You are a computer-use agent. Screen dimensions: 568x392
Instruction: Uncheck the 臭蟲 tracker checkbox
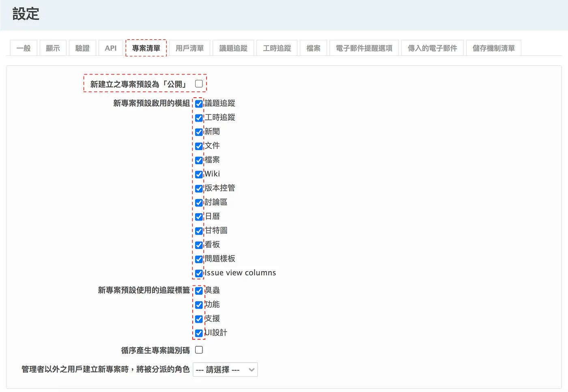(199, 291)
